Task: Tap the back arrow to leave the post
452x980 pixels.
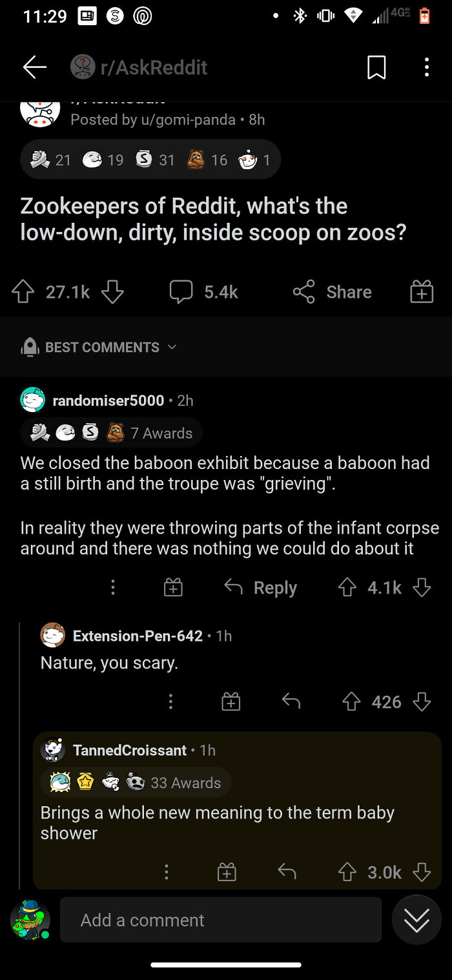Action: tap(35, 67)
